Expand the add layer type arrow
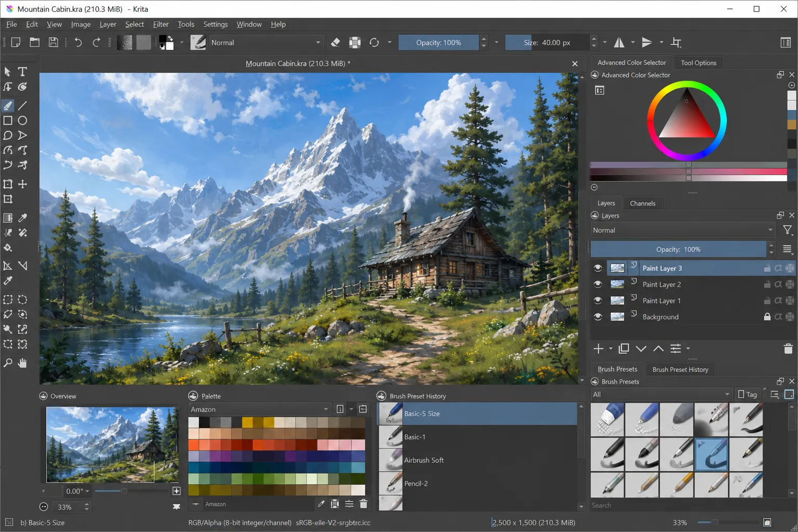Viewport: 798px width, 532px height. pos(611,349)
